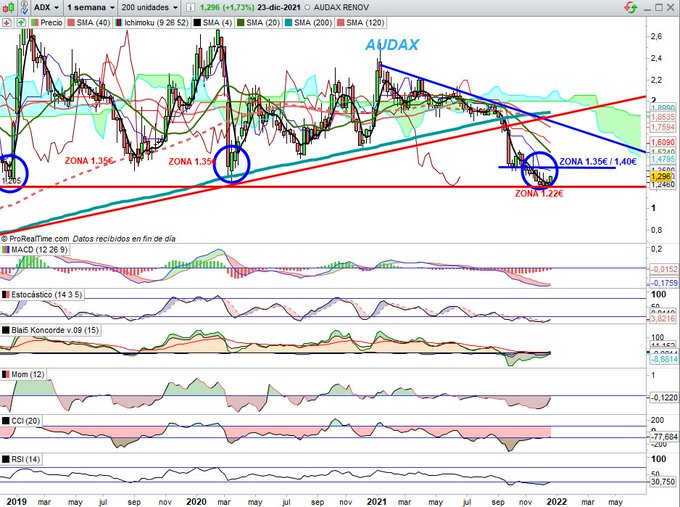Open the ADX ticker dropdown
The width and height of the screenshot is (680, 507).
(46, 7)
